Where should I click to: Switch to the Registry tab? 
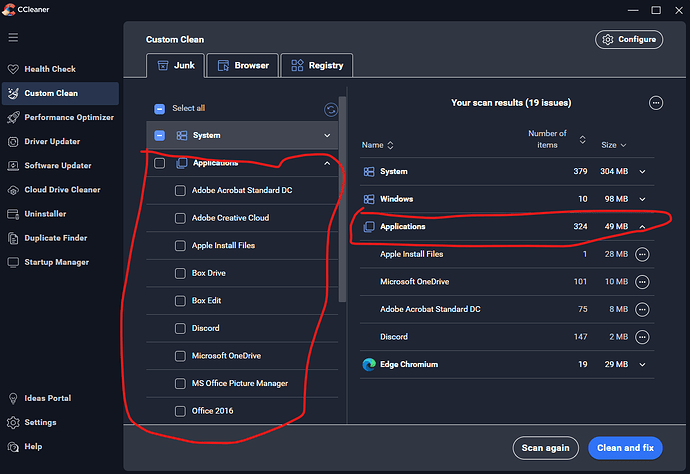pyautogui.click(x=317, y=66)
